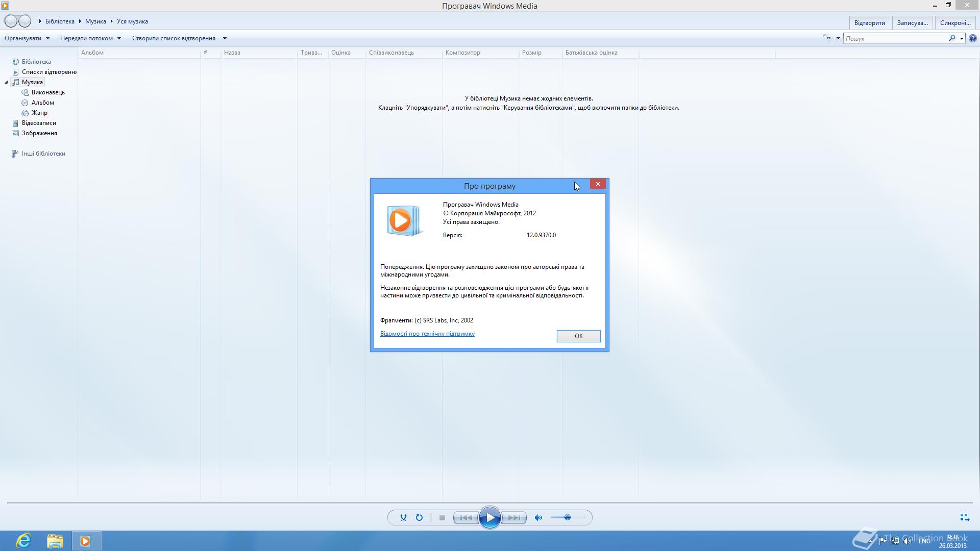Image resolution: width=980 pixels, height=551 pixels.
Task: Click Музика in the breadcrumb
Action: (x=95, y=21)
